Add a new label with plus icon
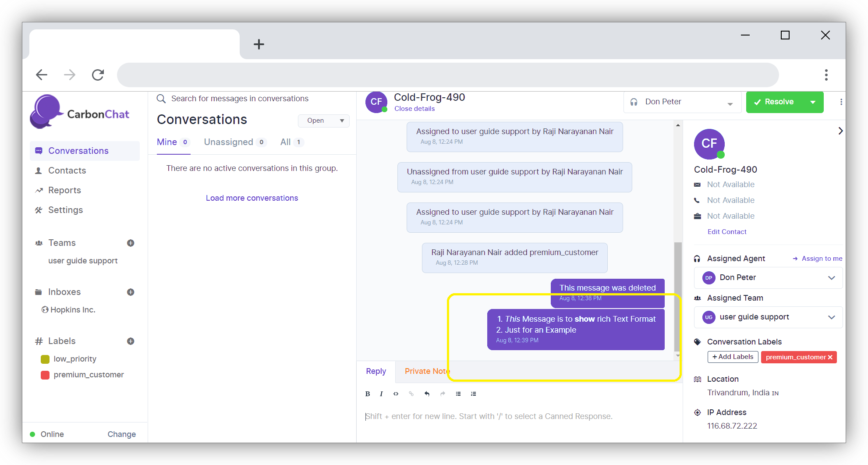The height and width of the screenshot is (465, 868). (131, 341)
